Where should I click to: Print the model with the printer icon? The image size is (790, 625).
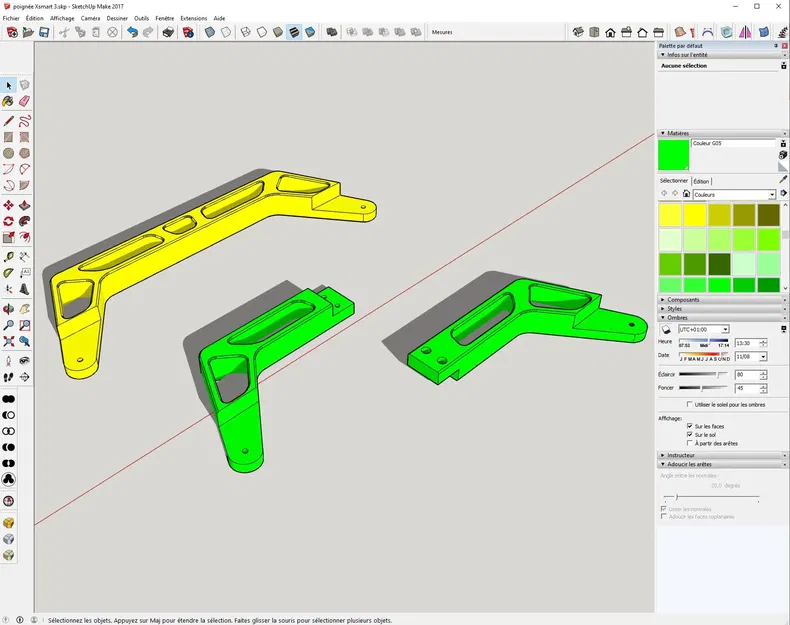[x=168, y=32]
